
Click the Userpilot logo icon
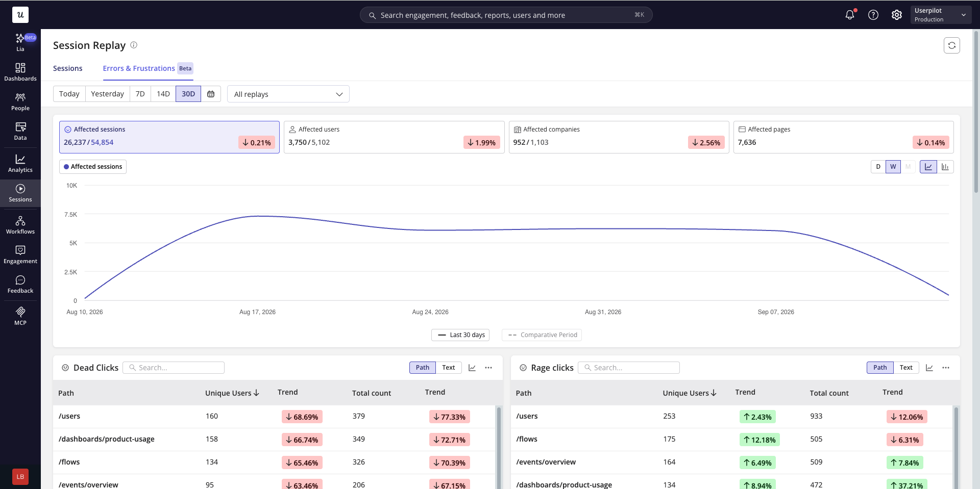20,15
